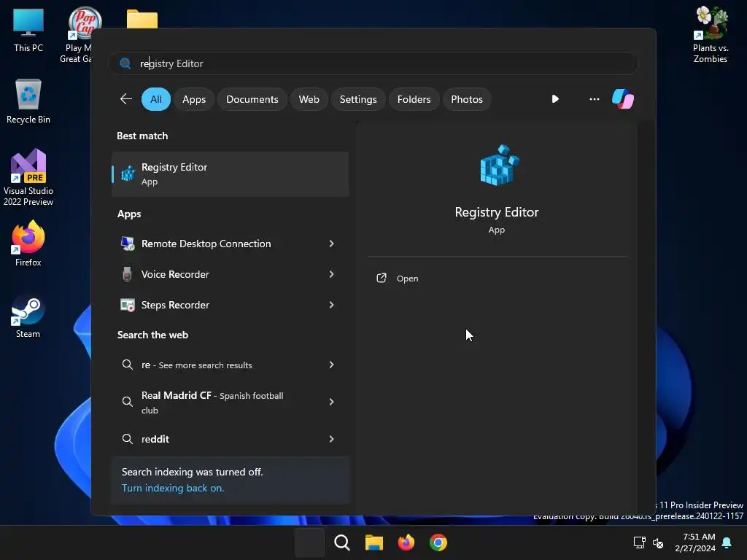
Task: Select the All filter tab
Action: click(x=156, y=99)
